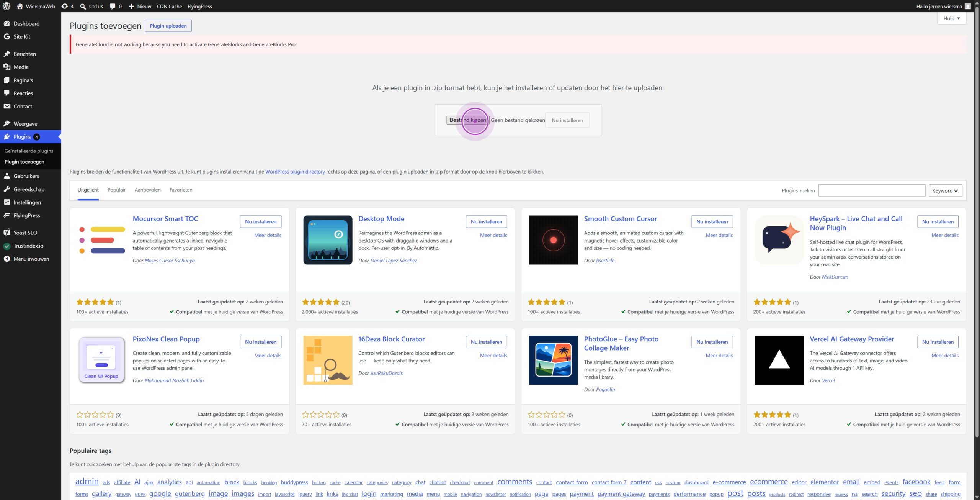Viewport: 980px width, 500px height.
Task: Click the Weergave brush icon
Action: coord(7,123)
